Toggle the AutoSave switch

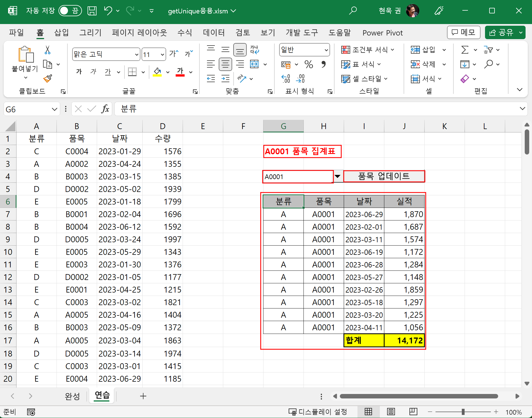point(70,11)
